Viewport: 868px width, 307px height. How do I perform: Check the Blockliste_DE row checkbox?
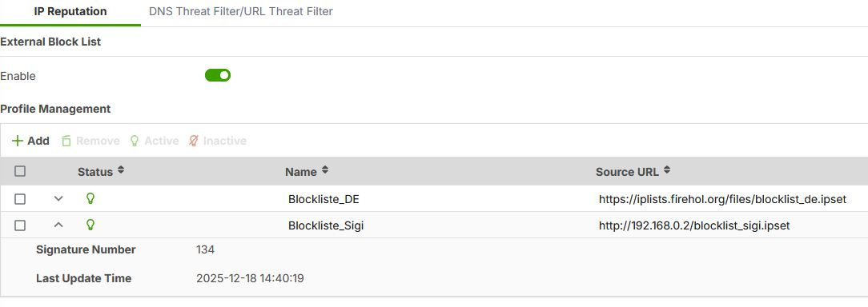pos(20,199)
